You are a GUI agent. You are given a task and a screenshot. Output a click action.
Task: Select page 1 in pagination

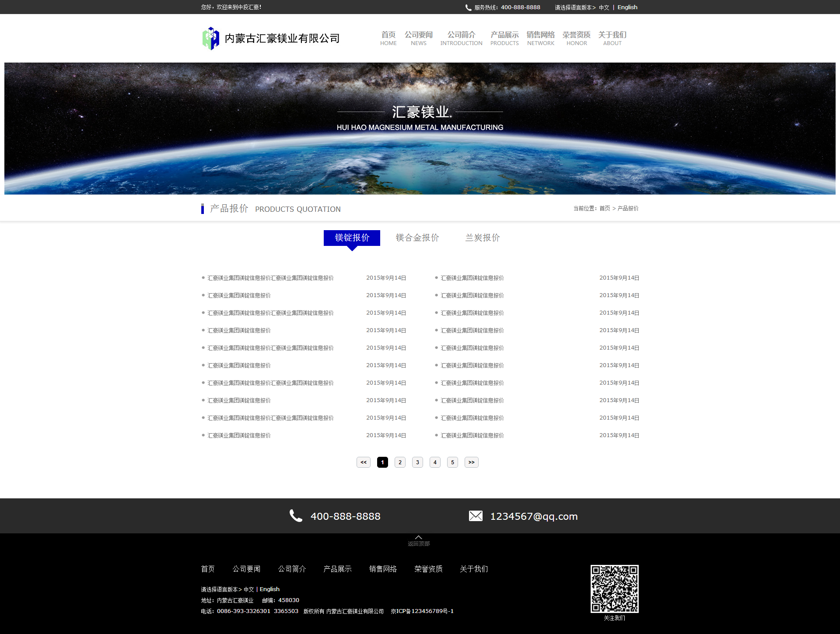point(382,462)
